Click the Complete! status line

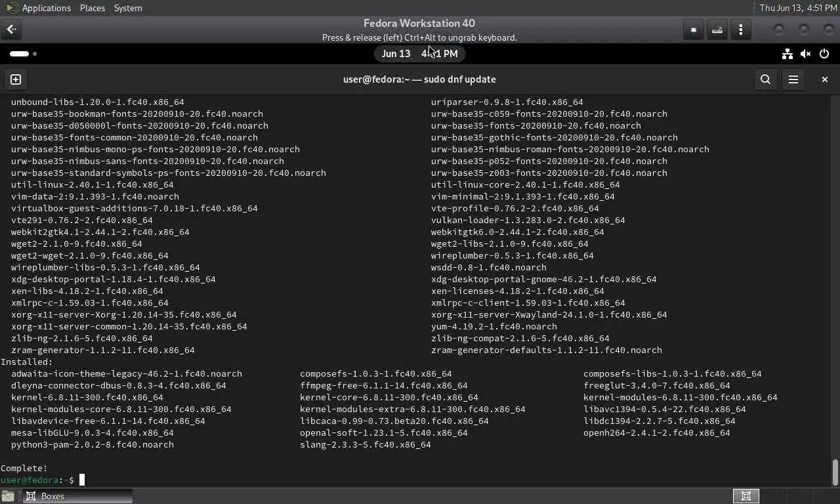pos(24,468)
